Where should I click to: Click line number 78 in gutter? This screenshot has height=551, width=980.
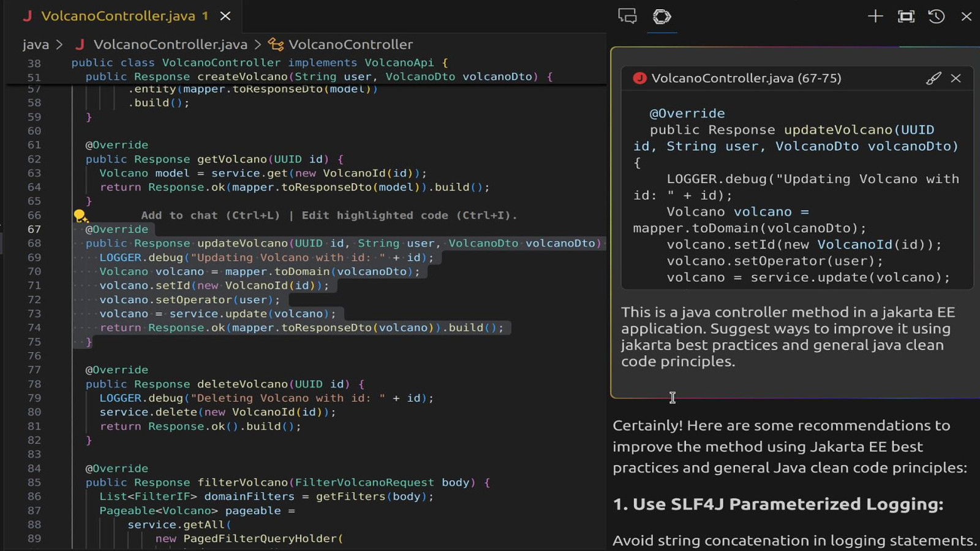point(34,384)
